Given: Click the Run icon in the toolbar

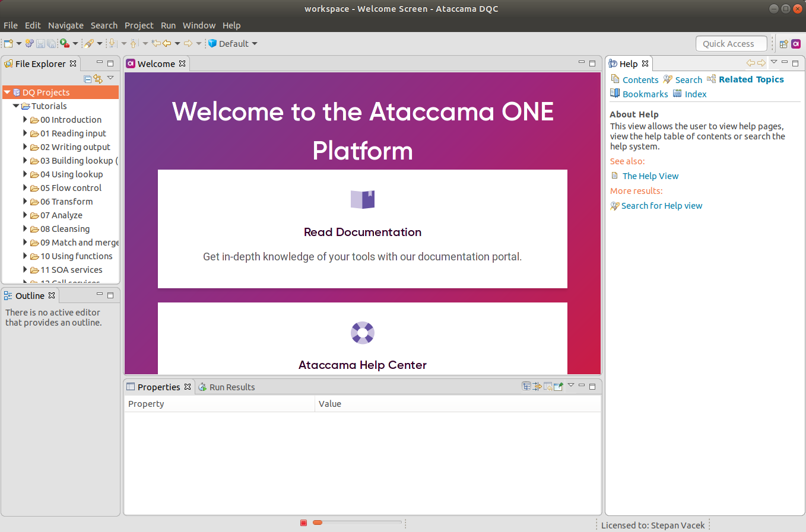Looking at the screenshot, I should (x=62, y=43).
